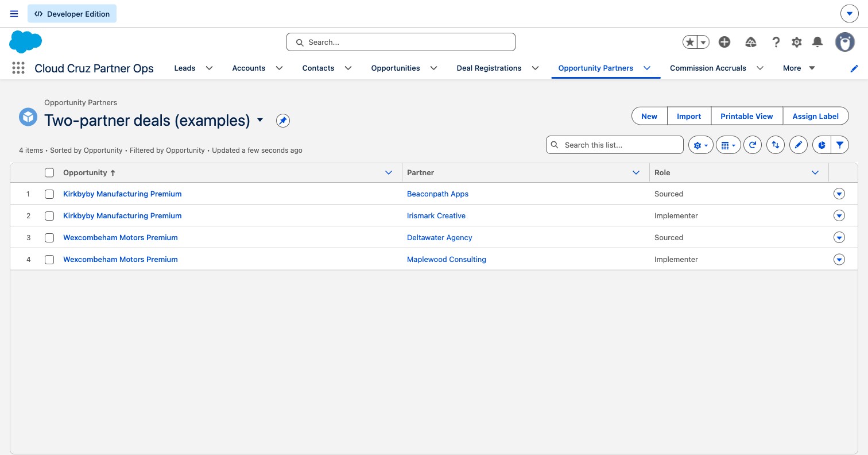Expand the Role column menu
Screen dimensions: 868x455
815,172
